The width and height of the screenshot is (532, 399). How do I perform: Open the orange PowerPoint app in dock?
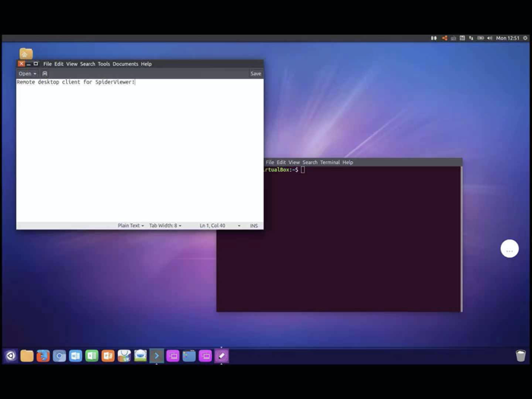point(108,356)
